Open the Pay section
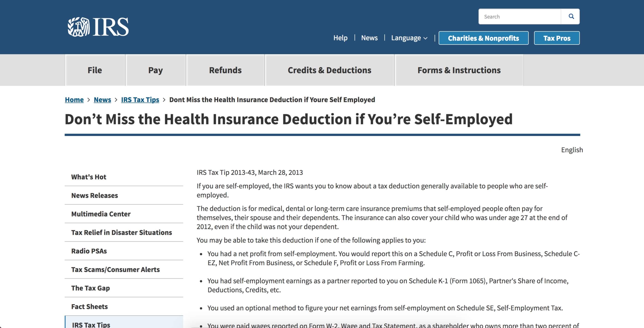The width and height of the screenshot is (644, 328). click(156, 70)
